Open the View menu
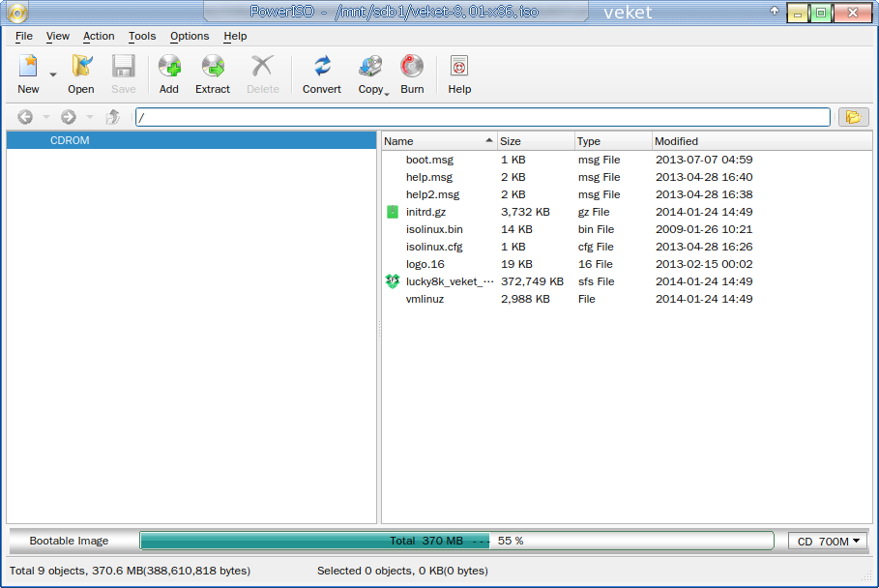879x588 pixels. [58, 36]
